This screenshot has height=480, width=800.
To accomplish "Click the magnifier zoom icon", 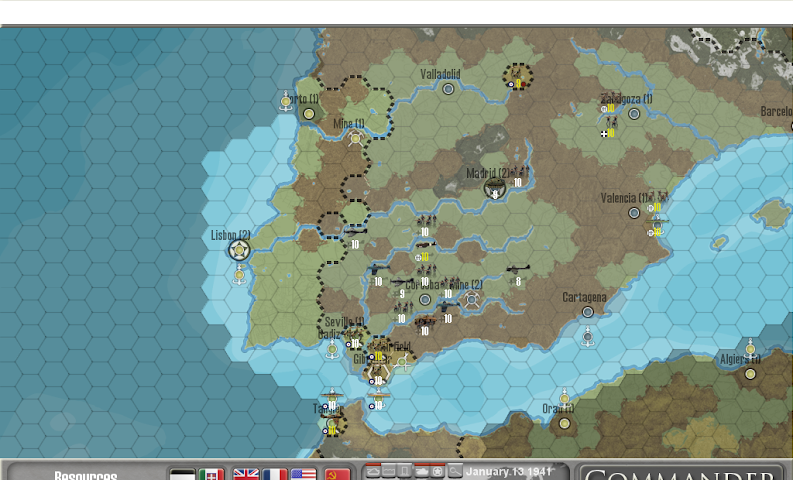I will coord(454,471).
